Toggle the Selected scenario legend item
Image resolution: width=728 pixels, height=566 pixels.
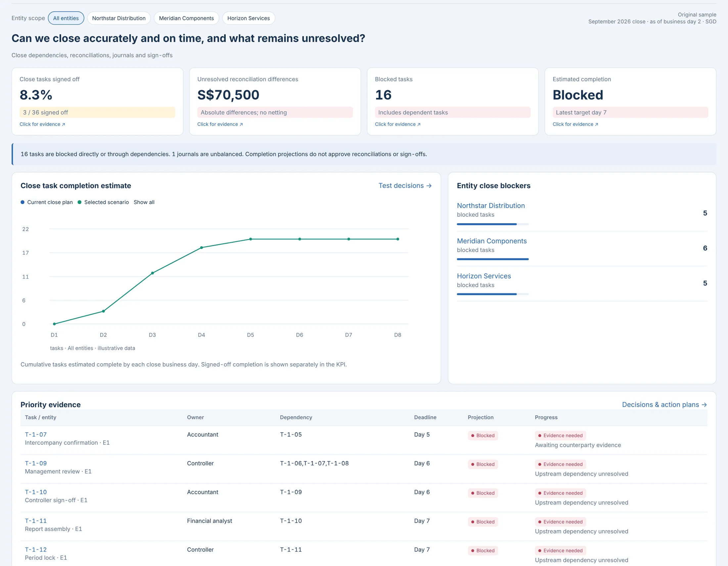103,202
